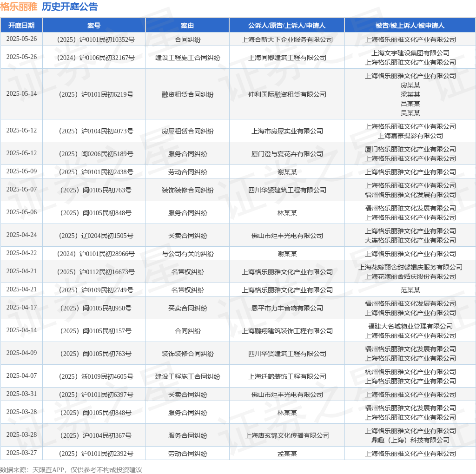Click the date 2025-04-09
476x474 pixels.
point(21,353)
